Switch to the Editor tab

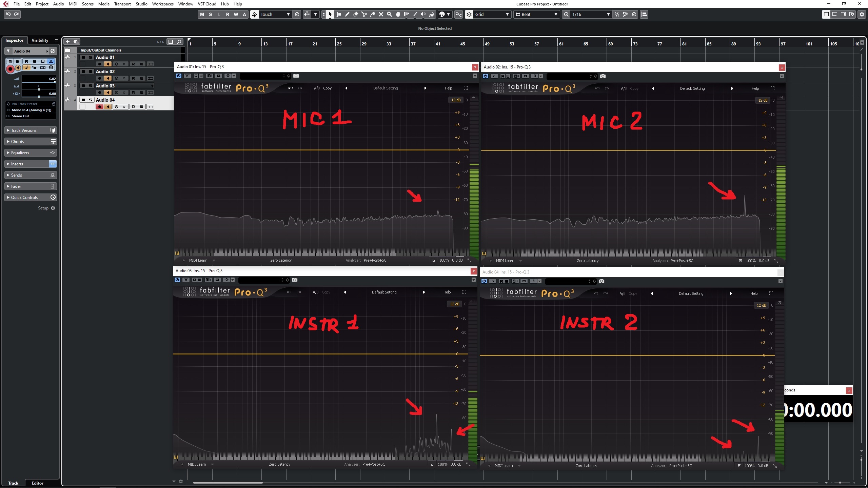[38, 483]
